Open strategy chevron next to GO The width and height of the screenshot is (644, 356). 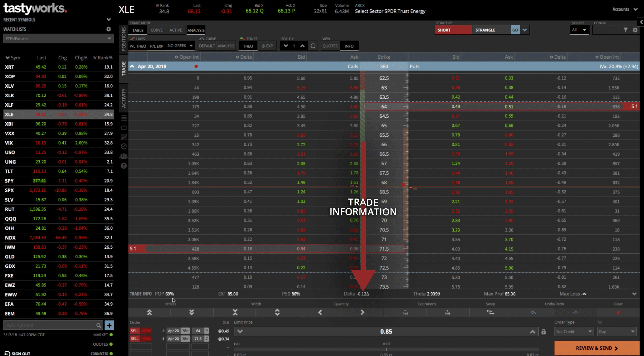524,30
